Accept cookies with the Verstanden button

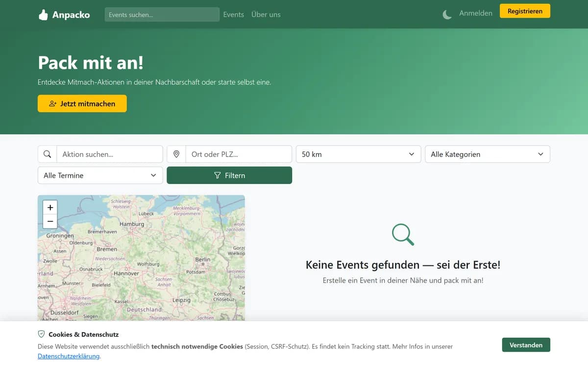[x=526, y=345]
